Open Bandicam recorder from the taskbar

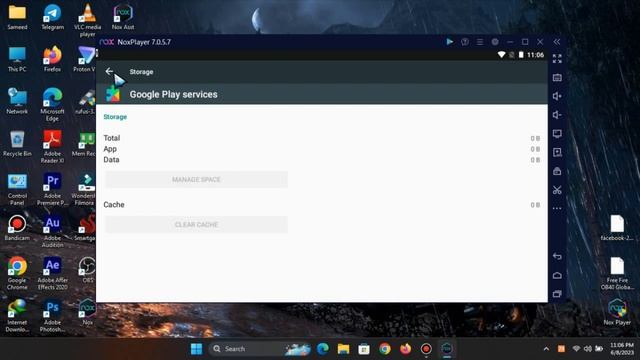click(426, 349)
